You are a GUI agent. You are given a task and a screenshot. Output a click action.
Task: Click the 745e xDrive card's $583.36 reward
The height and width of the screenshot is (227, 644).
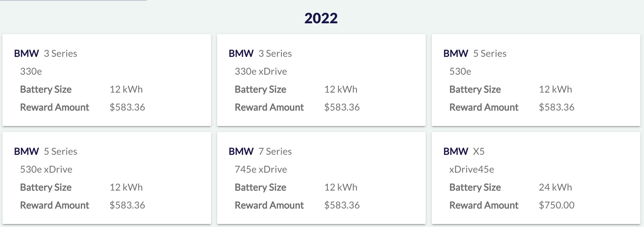[342, 205]
